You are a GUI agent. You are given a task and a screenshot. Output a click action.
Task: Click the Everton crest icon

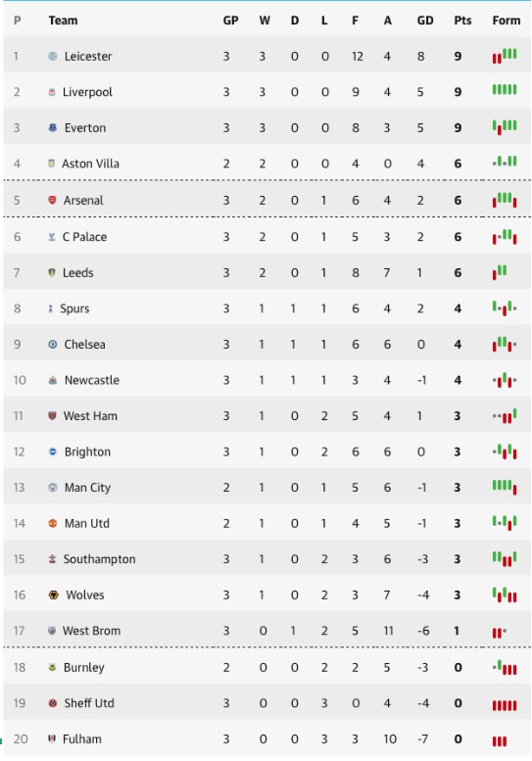(x=53, y=127)
